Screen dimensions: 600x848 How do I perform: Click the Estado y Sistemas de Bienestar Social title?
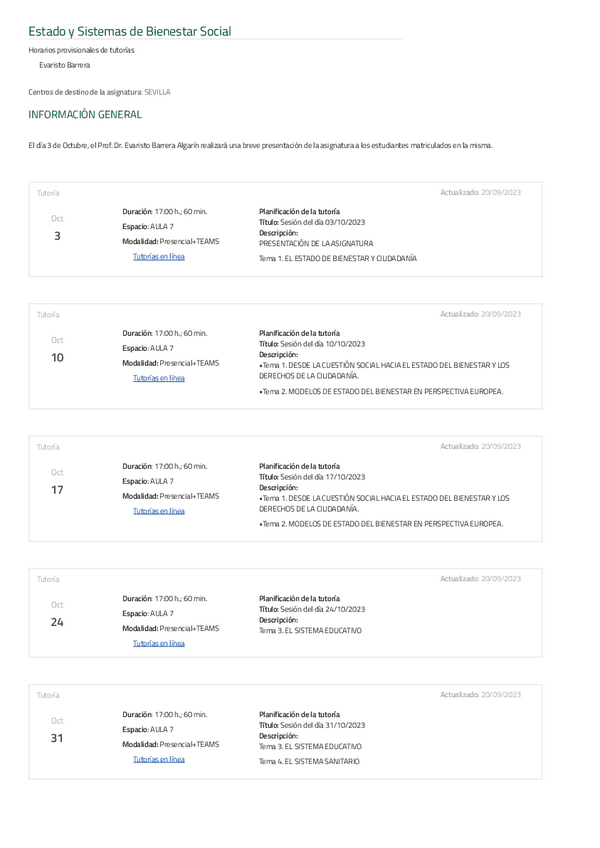[130, 32]
